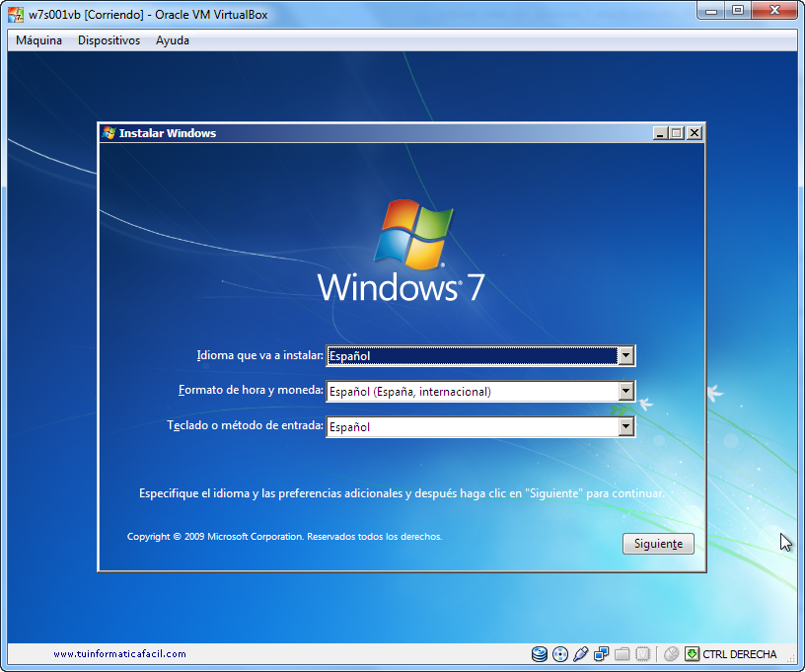
Task: Click the VirtualBox window resize grip
Action: [x=791, y=659]
